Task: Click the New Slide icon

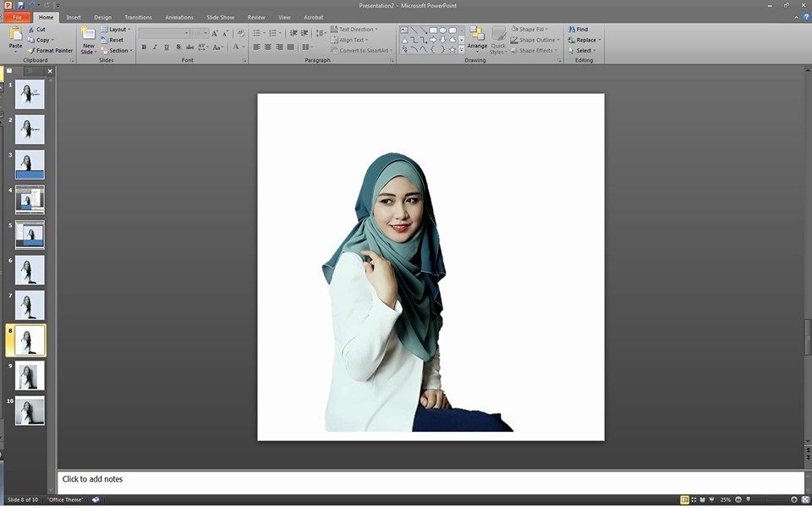Action: 88,34
